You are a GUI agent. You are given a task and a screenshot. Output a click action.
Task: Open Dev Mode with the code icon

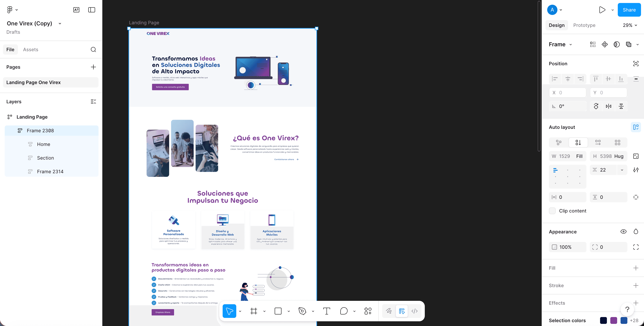tap(415, 311)
